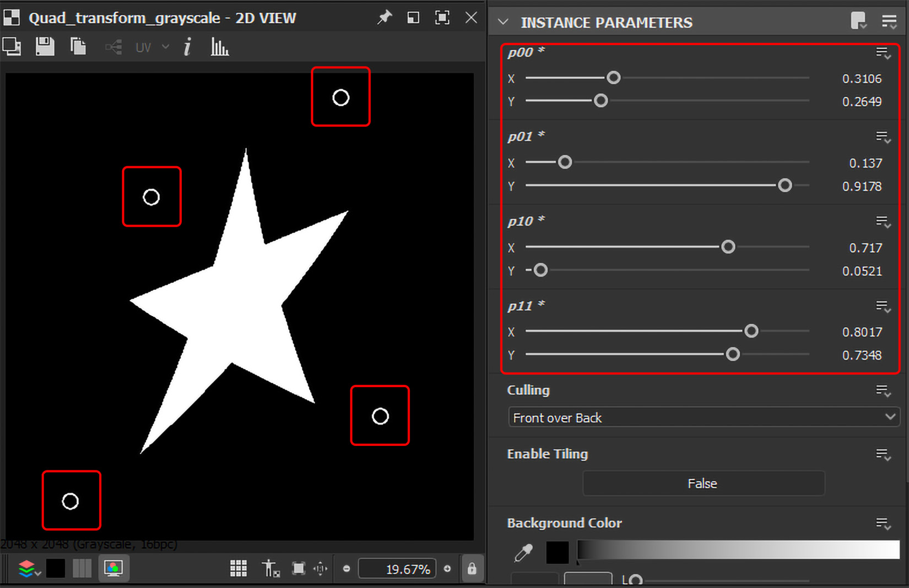
Task: Collapse the Instance Parameters section
Action: [x=502, y=22]
